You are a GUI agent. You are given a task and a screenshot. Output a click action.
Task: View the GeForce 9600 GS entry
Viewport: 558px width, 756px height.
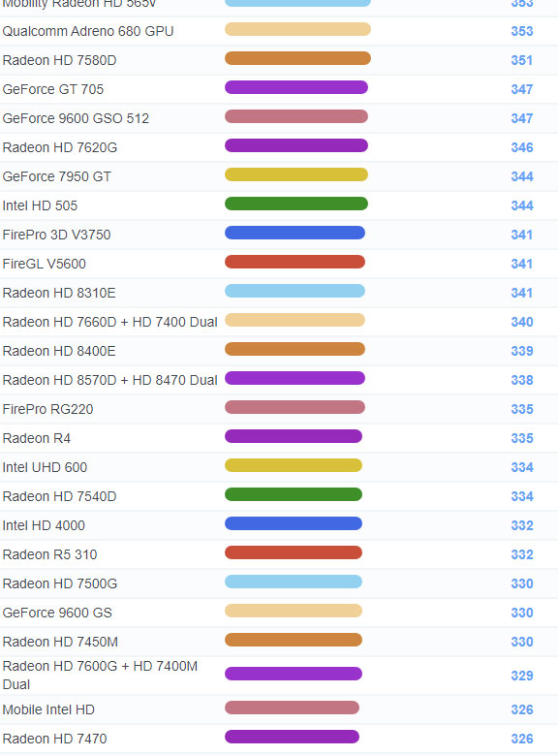coord(57,613)
